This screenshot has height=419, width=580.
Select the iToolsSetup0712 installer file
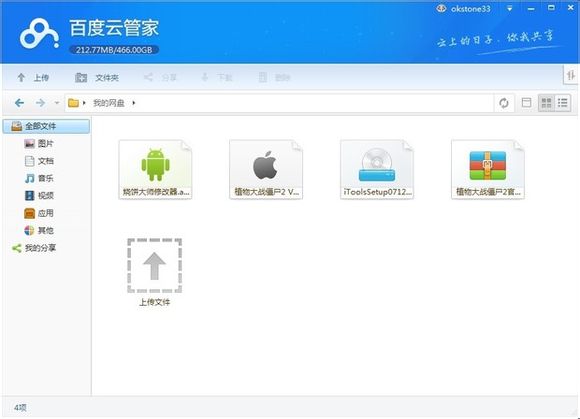click(377, 169)
